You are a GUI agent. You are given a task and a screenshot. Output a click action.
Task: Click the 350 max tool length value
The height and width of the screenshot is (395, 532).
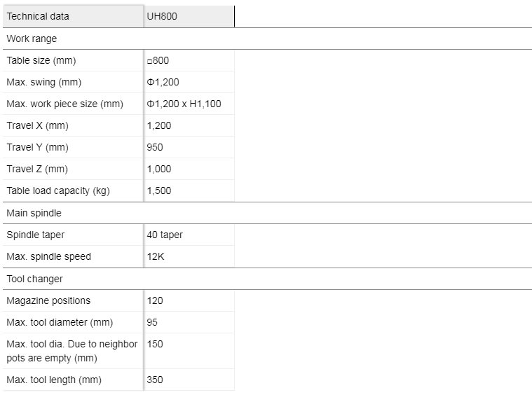click(155, 380)
